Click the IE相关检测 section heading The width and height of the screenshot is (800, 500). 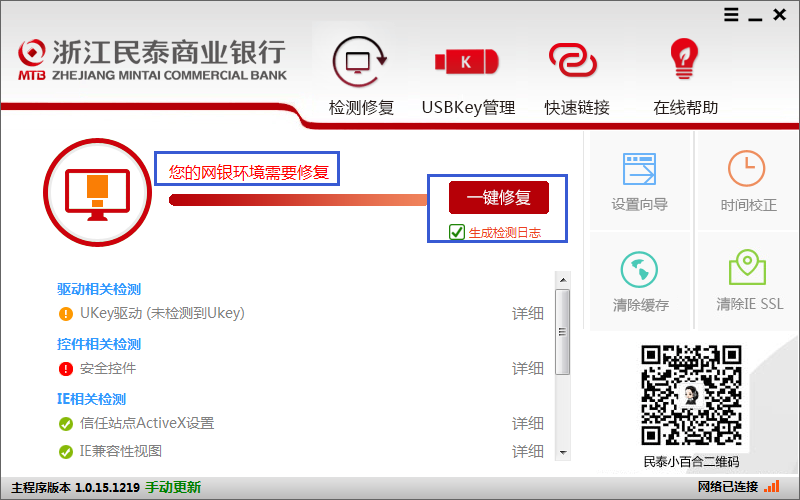click(x=91, y=399)
